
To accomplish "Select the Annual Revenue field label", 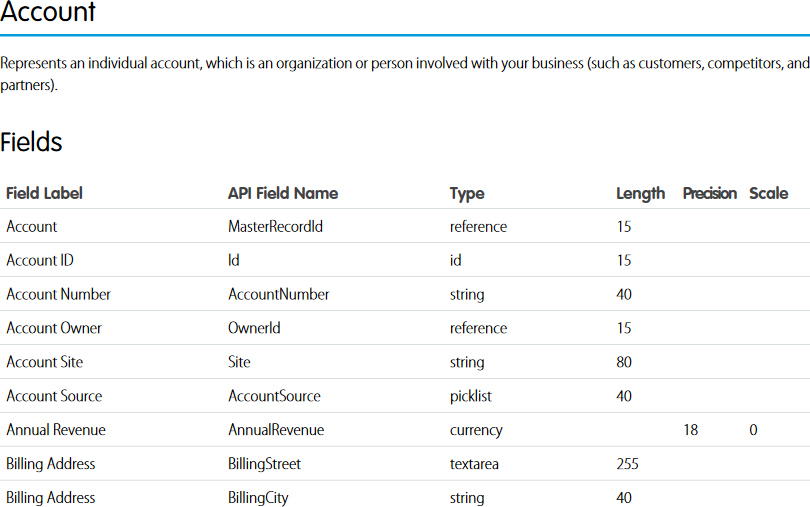I will click(56, 431).
